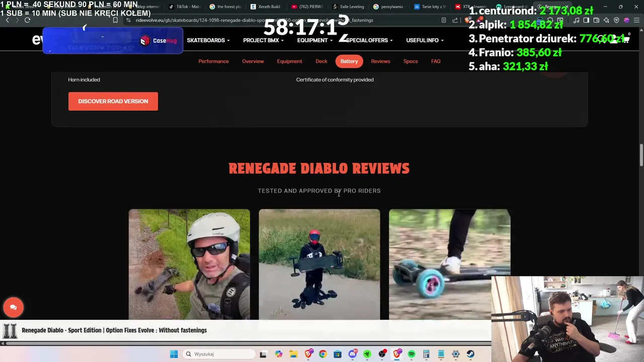Open File Explorer from taskbar
This screenshot has height=362, width=644.
tap(293, 354)
